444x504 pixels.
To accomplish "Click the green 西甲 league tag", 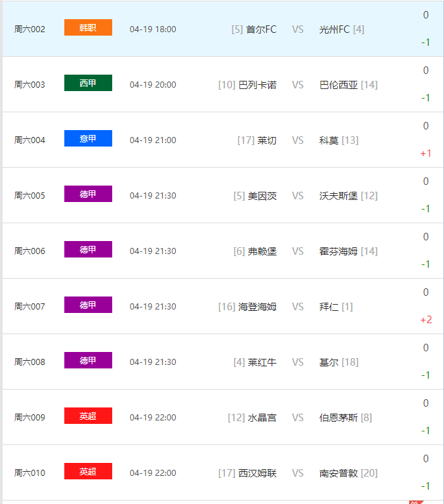I will [x=88, y=84].
